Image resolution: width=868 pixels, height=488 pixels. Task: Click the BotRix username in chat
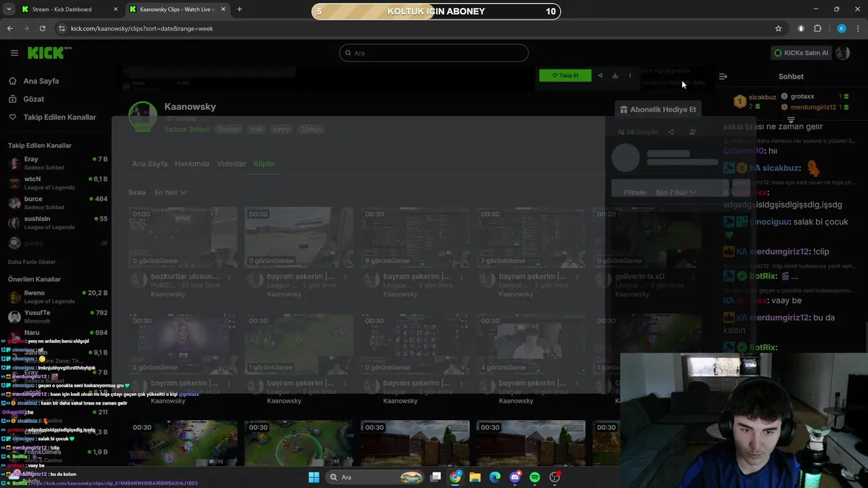[763, 276]
